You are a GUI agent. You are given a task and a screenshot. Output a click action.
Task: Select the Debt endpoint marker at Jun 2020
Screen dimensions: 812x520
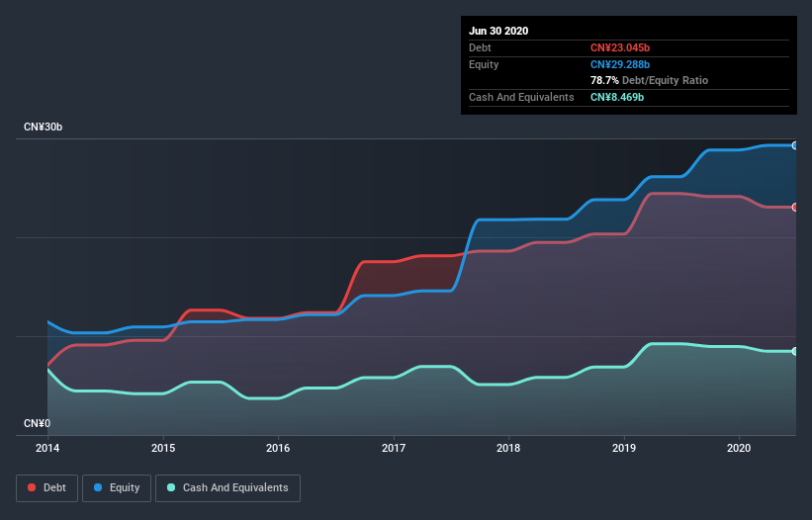coord(795,207)
